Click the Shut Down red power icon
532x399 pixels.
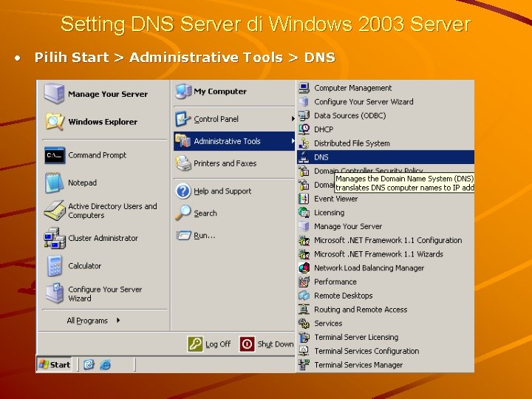coord(247,344)
